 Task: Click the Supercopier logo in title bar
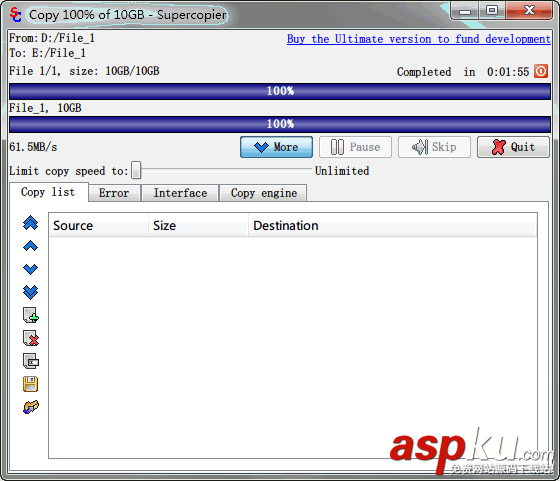tap(15, 15)
